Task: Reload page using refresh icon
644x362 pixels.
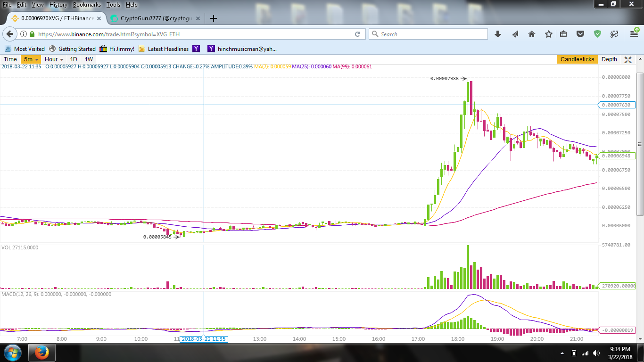Action: [357, 34]
